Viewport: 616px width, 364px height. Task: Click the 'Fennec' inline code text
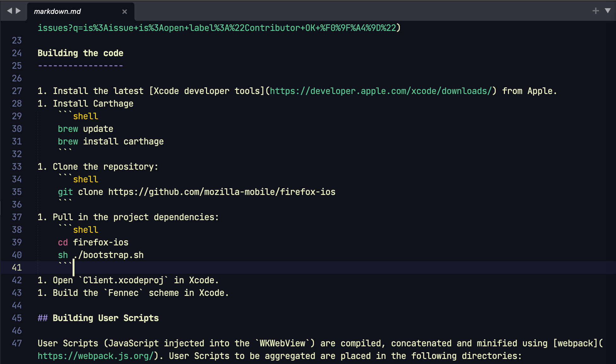[x=123, y=293]
